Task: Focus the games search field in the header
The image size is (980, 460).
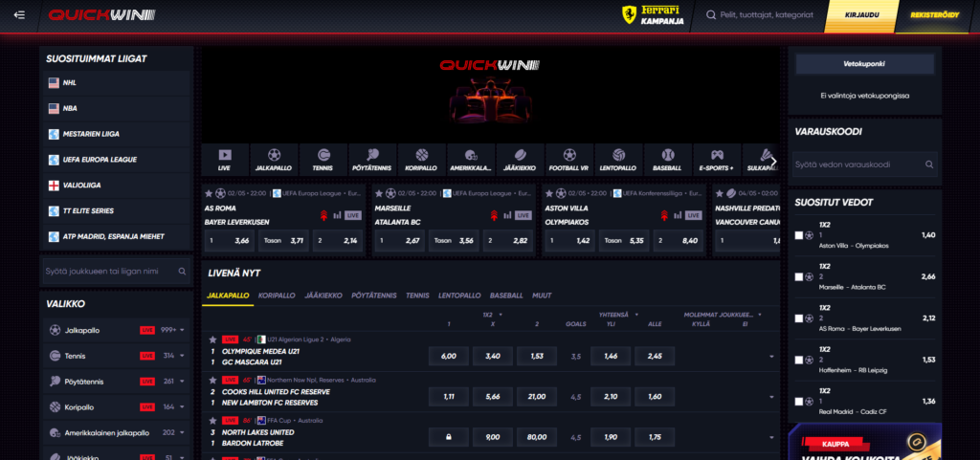Action: click(x=767, y=15)
